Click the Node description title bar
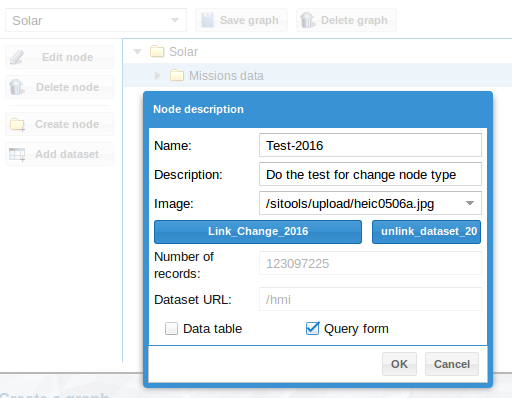Image resolution: width=512 pixels, height=398 pixels. pos(318,109)
